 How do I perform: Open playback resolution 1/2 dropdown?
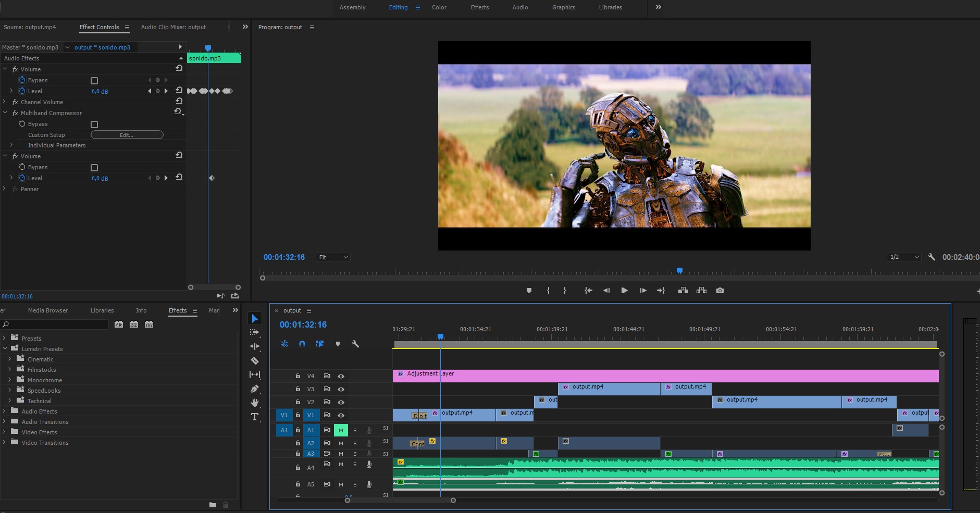tap(904, 257)
